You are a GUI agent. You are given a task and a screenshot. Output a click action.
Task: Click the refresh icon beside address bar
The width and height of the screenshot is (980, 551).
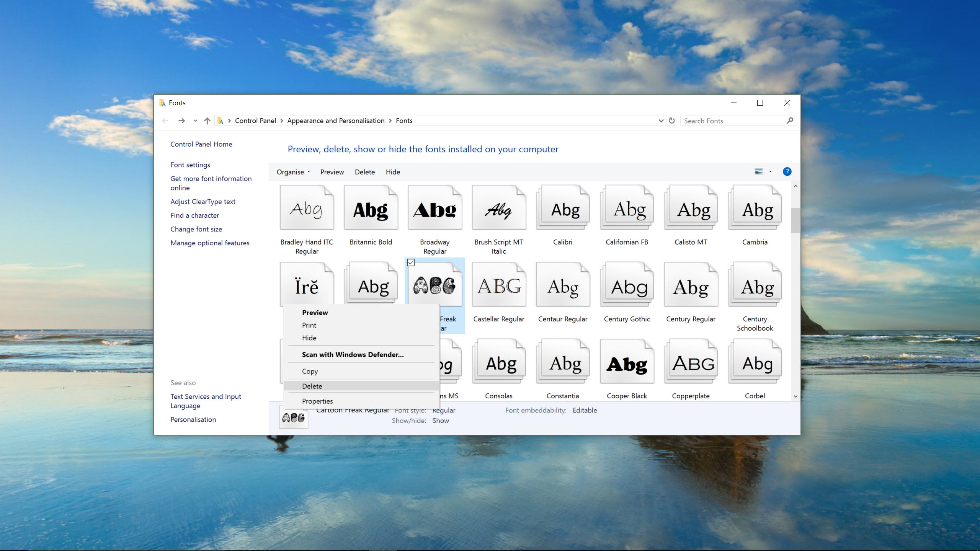pyautogui.click(x=672, y=121)
